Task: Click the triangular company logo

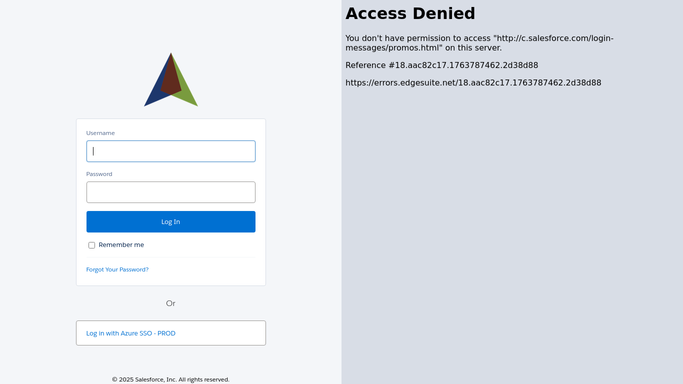Action: (171, 80)
